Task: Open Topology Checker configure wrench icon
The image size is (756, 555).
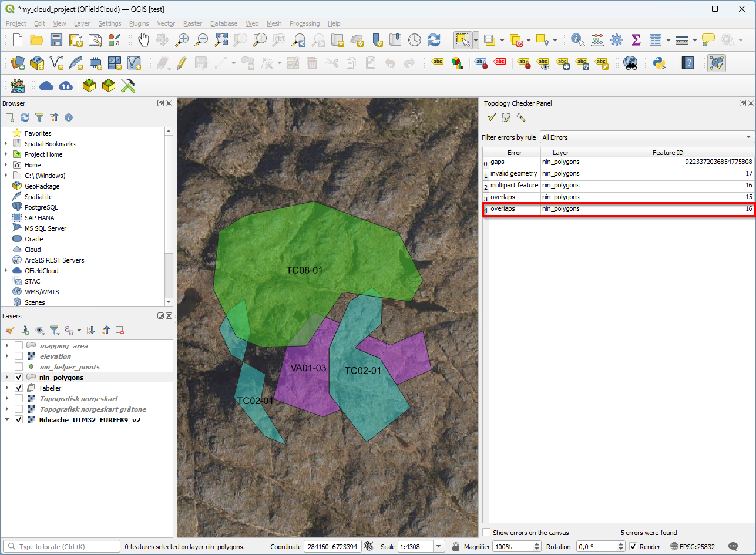Action: (x=521, y=118)
